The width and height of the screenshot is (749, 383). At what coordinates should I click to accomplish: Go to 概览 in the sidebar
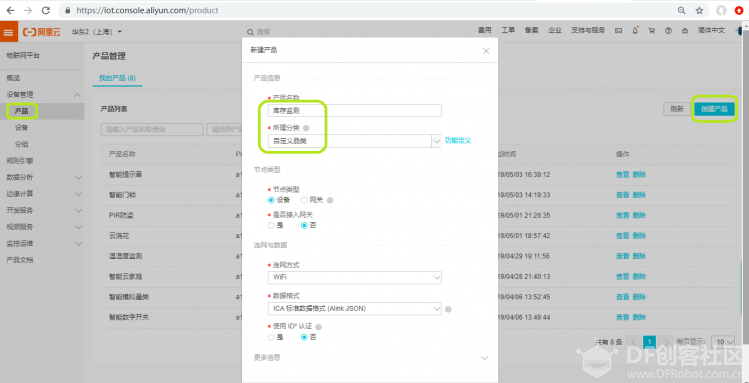point(13,78)
